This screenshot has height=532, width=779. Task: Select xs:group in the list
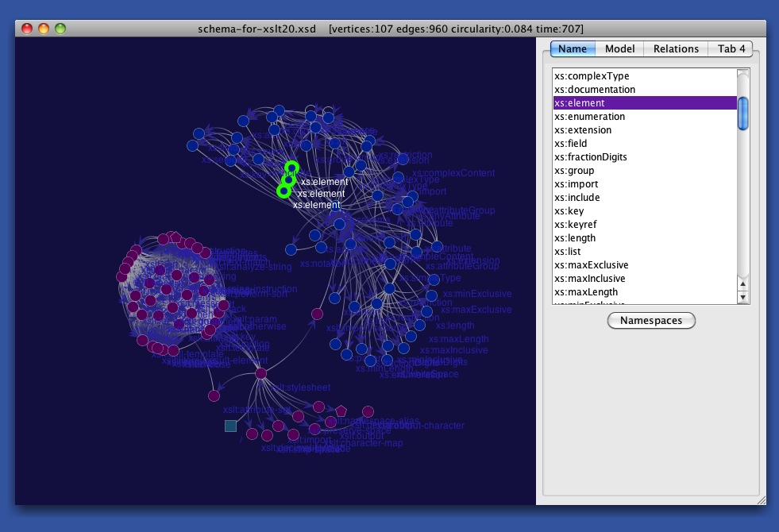click(x=645, y=171)
